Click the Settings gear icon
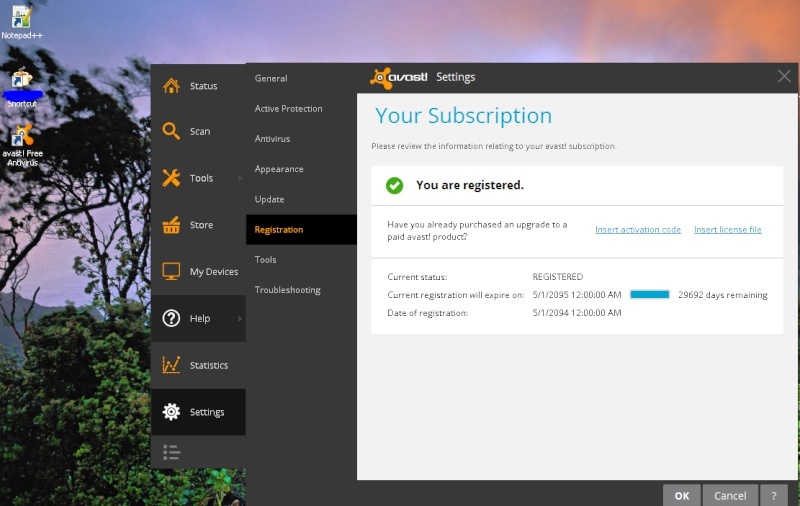Screen dimensions: 800x506 (171, 412)
